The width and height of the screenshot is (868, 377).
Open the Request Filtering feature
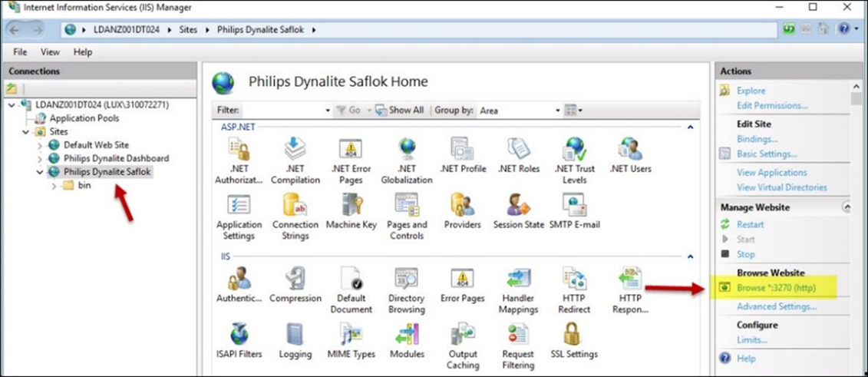518,335
